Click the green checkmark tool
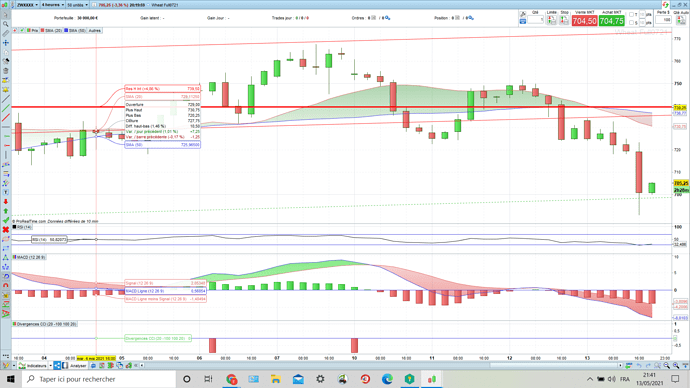This screenshot has height=388, width=690. click(x=6, y=220)
